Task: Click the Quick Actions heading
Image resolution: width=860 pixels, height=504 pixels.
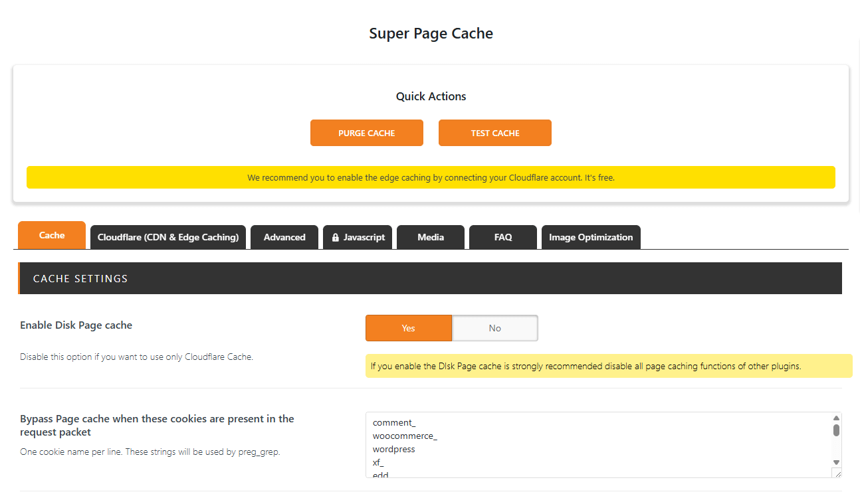Action: click(431, 96)
